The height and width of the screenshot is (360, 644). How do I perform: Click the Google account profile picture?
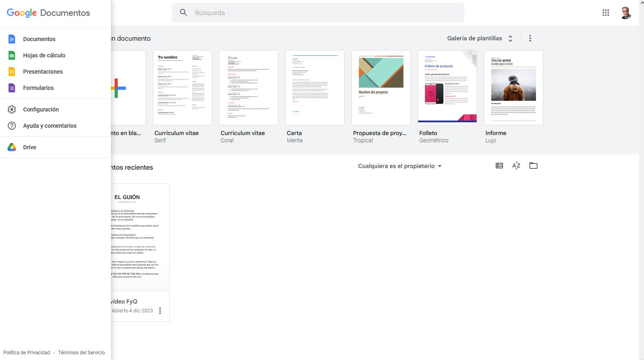(626, 13)
